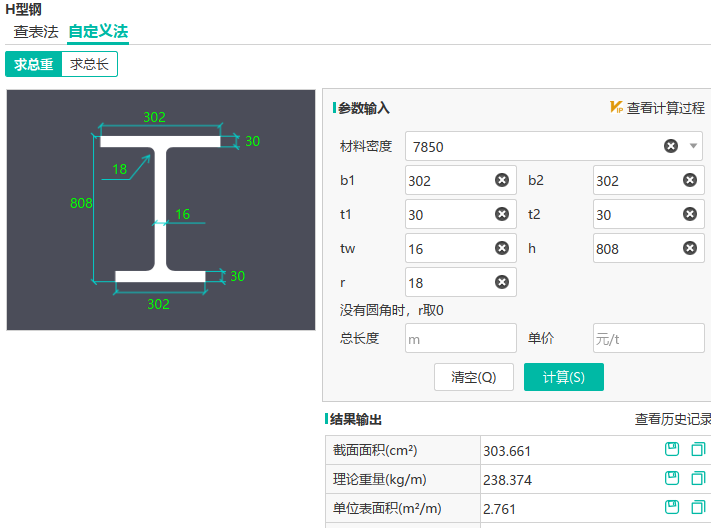Screen dimensions: 711x528
Task: Copy the 单位表面积 result value
Action: pyautogui.click(x=698, y=508)
